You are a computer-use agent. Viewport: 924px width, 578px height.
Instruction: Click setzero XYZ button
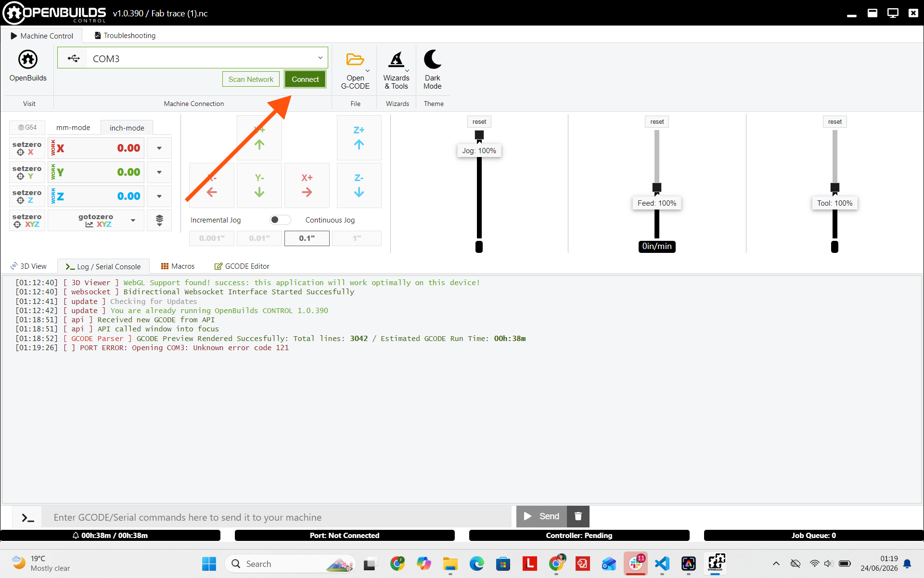tap(27, 221)
